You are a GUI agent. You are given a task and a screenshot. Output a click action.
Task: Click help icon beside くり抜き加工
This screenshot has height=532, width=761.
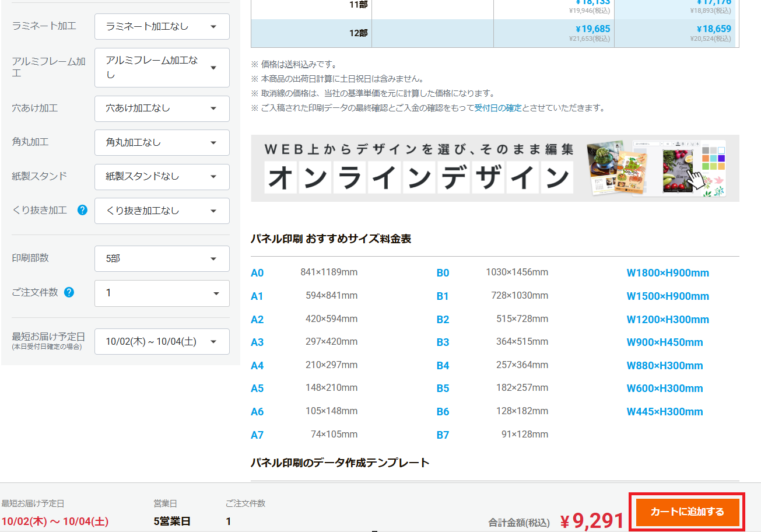click(82, 211)
